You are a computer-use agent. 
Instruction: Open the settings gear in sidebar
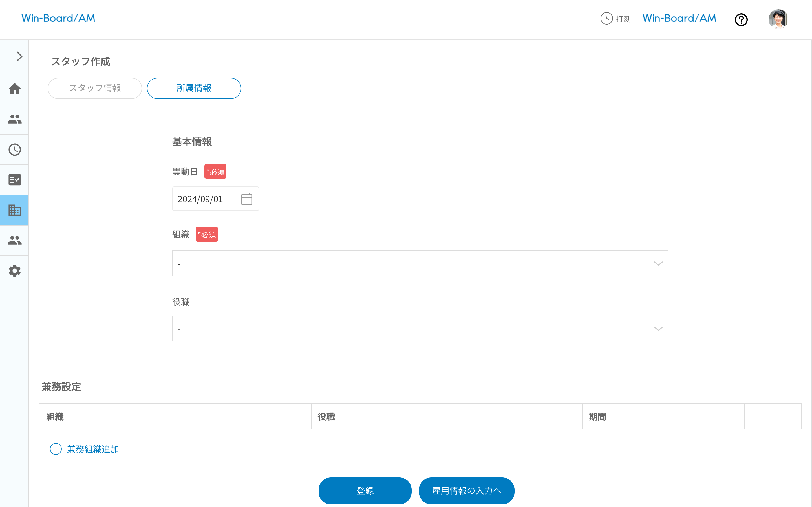click(x=14, y=271)
